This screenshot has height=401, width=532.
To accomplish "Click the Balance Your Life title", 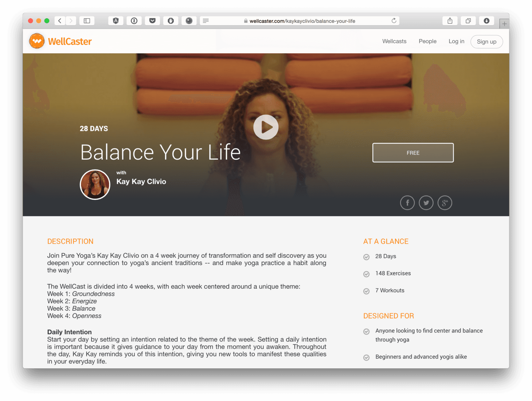I will click(x=160, y=152).
